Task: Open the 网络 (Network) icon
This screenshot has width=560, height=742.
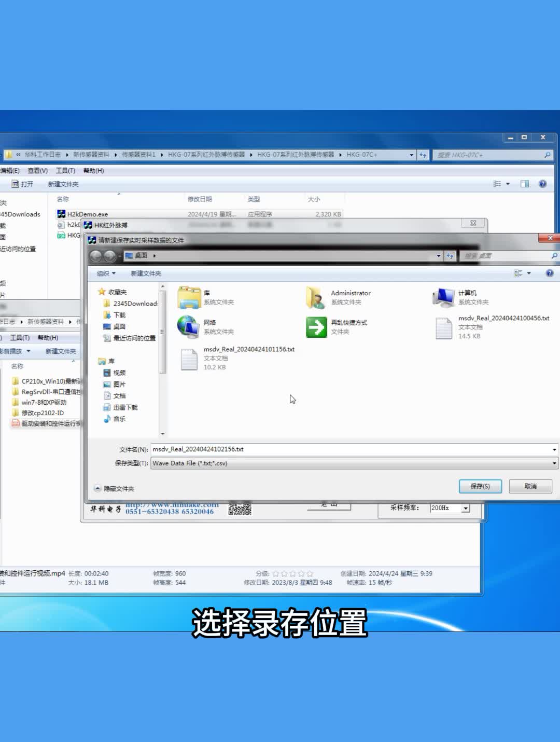Action: coord(189,327)
